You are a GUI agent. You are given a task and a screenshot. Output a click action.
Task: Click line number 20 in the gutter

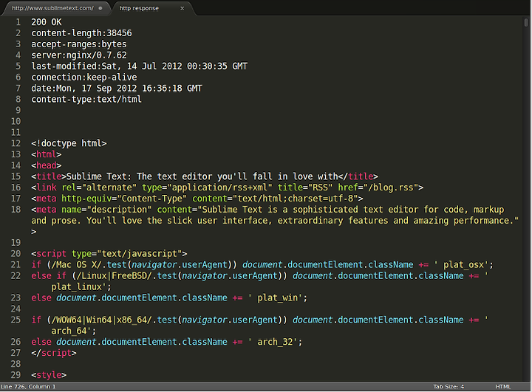click(x=16, y=253)
